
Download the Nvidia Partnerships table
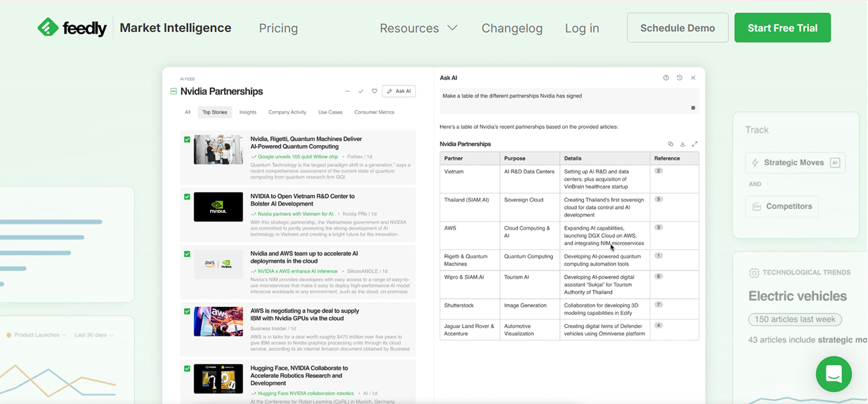click(x=682, y=144)
